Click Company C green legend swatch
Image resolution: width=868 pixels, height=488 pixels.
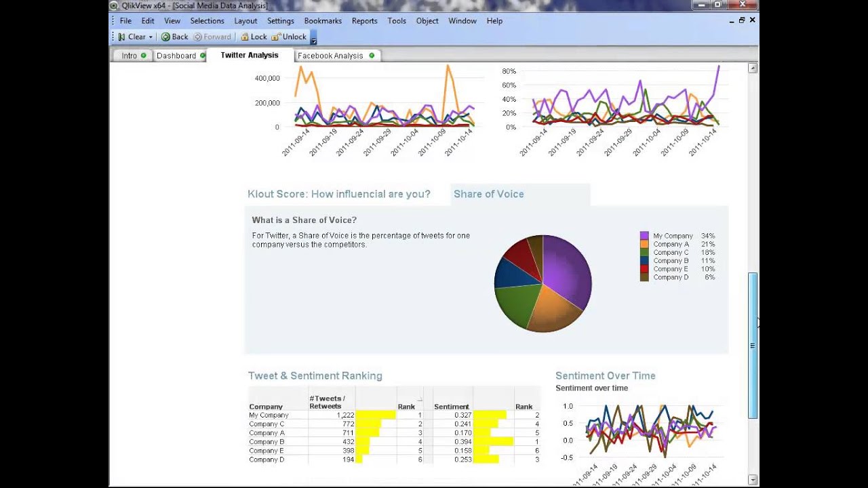tap(644, 252)
